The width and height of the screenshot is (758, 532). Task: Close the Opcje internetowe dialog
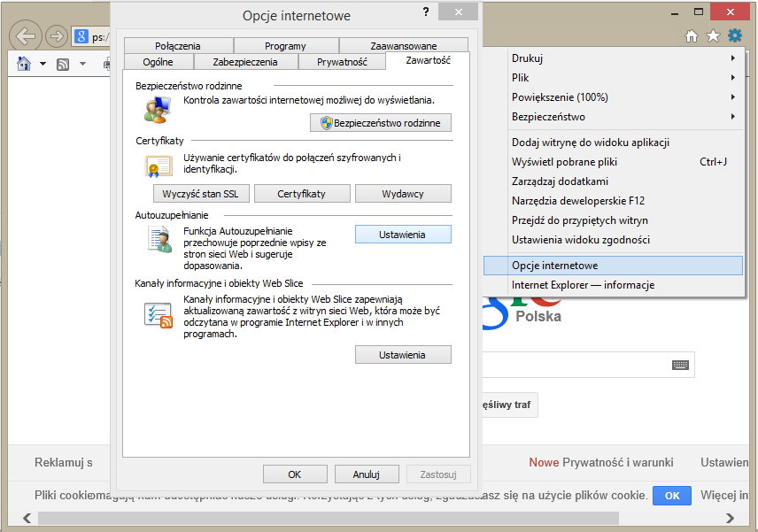coord(459,12)
